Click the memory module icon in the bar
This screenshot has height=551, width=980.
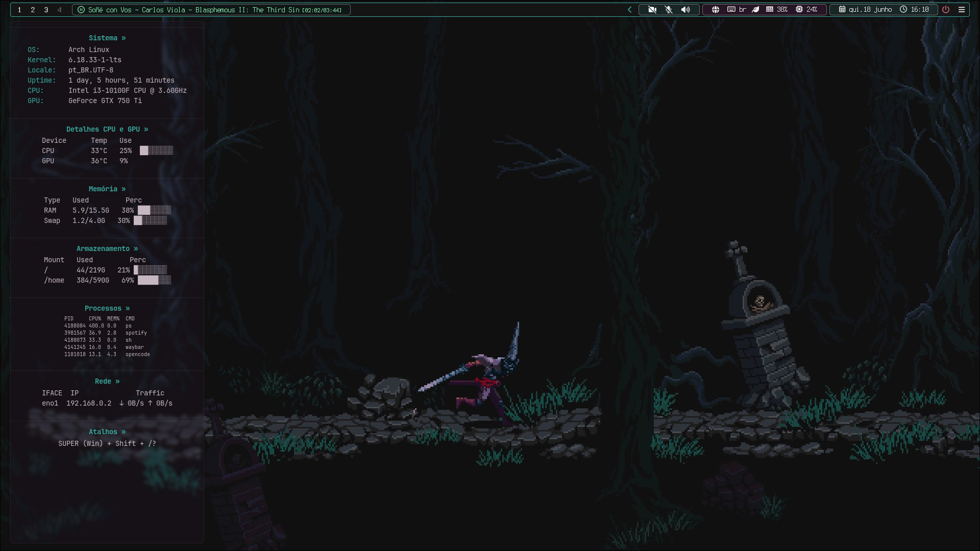click(x=770, y=10)
